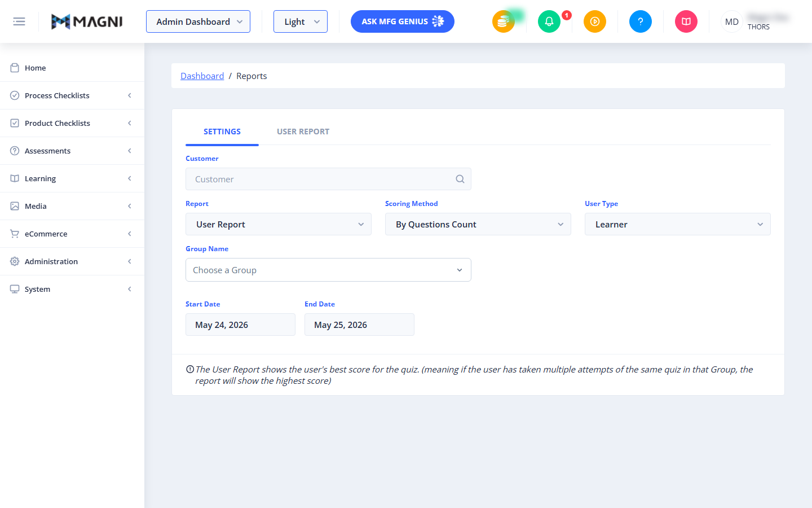
Task: Click the Administration gear icon
Action: tap(15, 261)
